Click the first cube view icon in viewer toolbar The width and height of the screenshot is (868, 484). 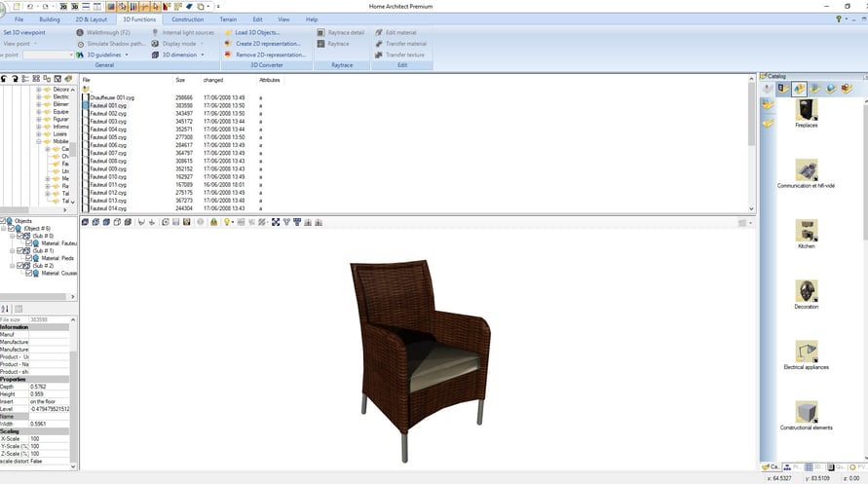pos(85,222)
